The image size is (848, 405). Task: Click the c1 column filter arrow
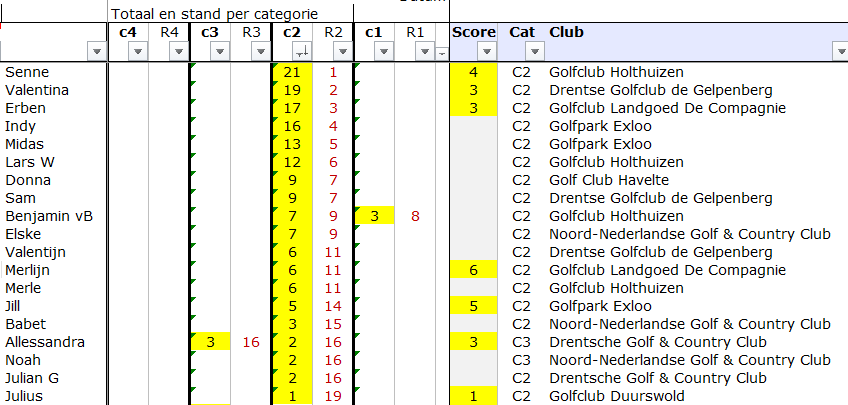tap(385, 52)
